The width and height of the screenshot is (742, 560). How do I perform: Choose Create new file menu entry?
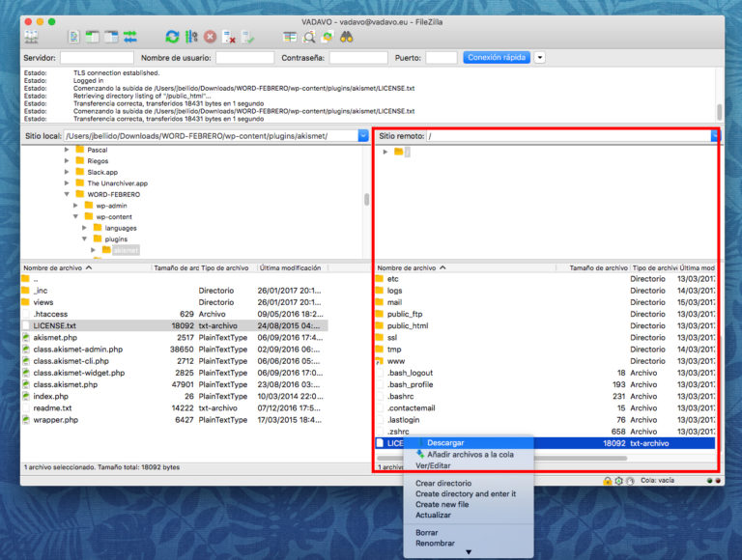(442, 505)
